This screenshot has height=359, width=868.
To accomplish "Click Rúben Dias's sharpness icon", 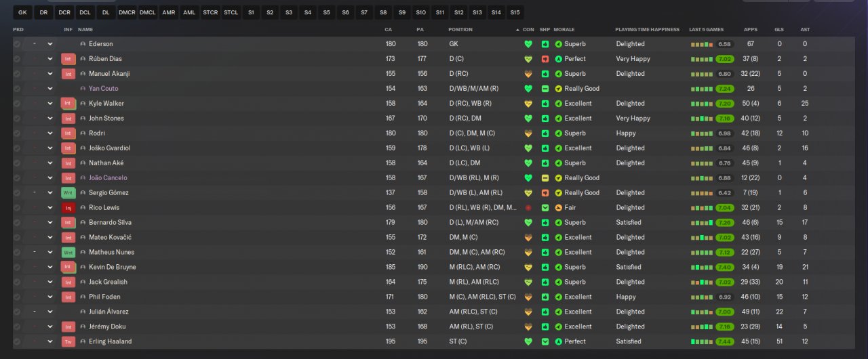I will pyautogui.click(x=545, y=59).
